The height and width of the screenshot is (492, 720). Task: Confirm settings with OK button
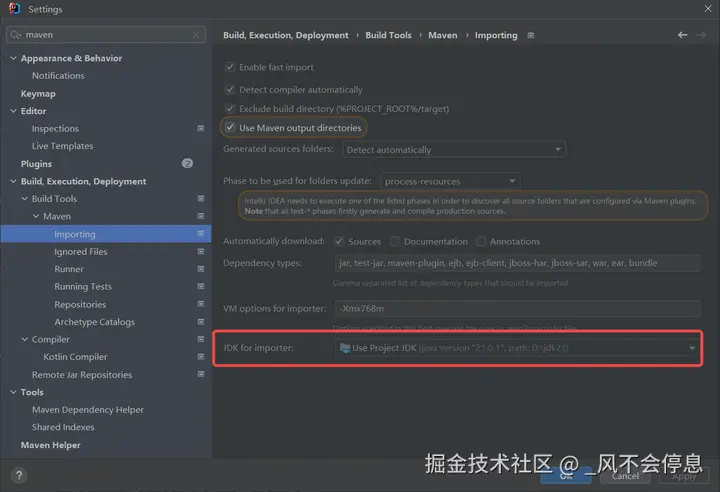click(x=566, y=476)
